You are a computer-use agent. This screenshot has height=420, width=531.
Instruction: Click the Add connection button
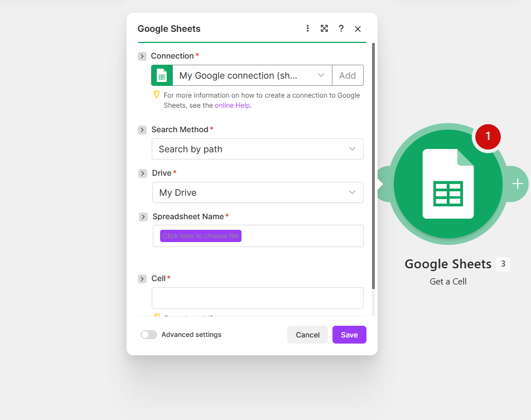pyautogui.click(x=348, y=75)
